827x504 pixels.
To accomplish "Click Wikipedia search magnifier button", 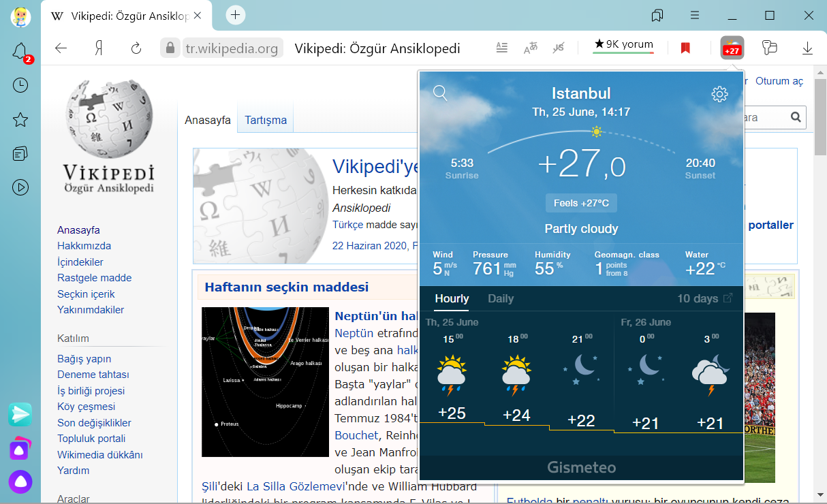I will click(x=796, y=117).
